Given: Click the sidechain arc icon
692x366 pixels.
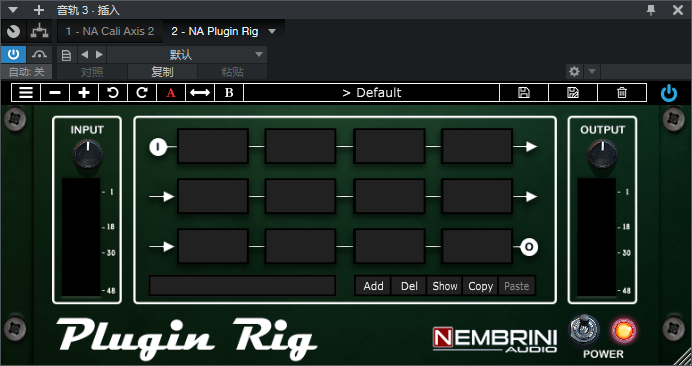Looking at the screenshot, I should coord(39,55).
